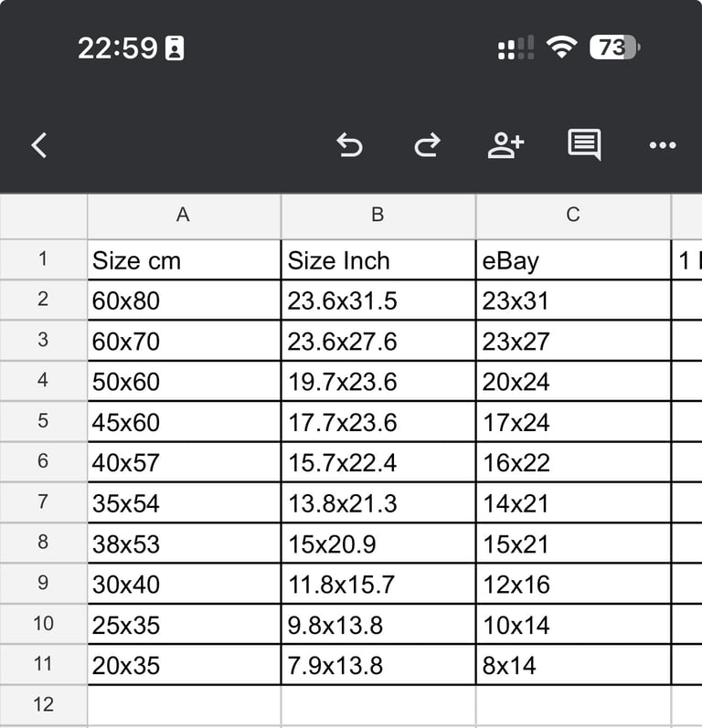The image size is (702, 728).
Task: Select column A header
Action: [x=184, y=216]
